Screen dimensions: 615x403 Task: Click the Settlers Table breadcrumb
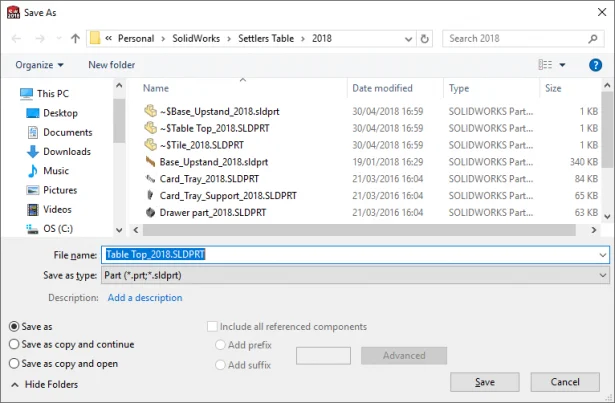pyautogui.click(x=267, y=39)
